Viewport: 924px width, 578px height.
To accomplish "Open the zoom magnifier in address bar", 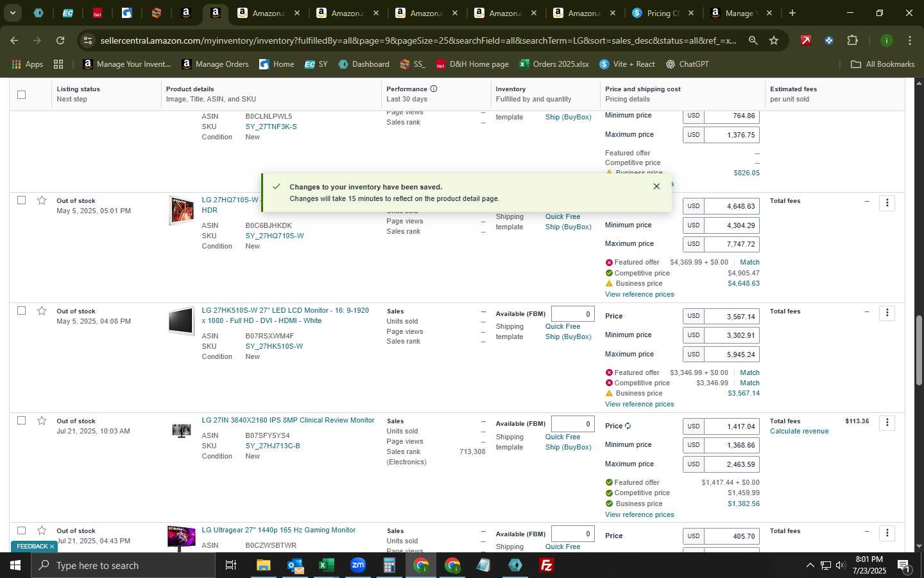I will tap(753, 40).
